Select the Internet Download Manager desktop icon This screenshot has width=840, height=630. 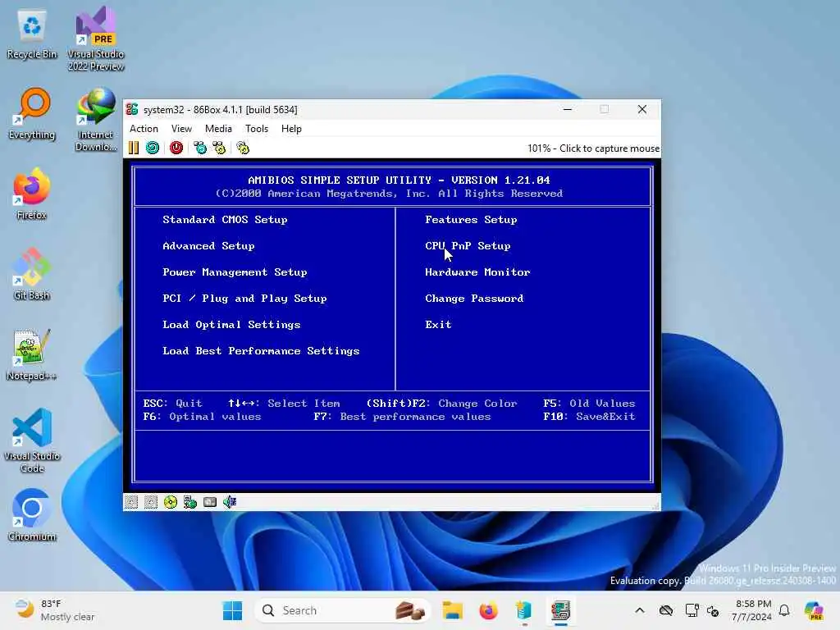96,120
